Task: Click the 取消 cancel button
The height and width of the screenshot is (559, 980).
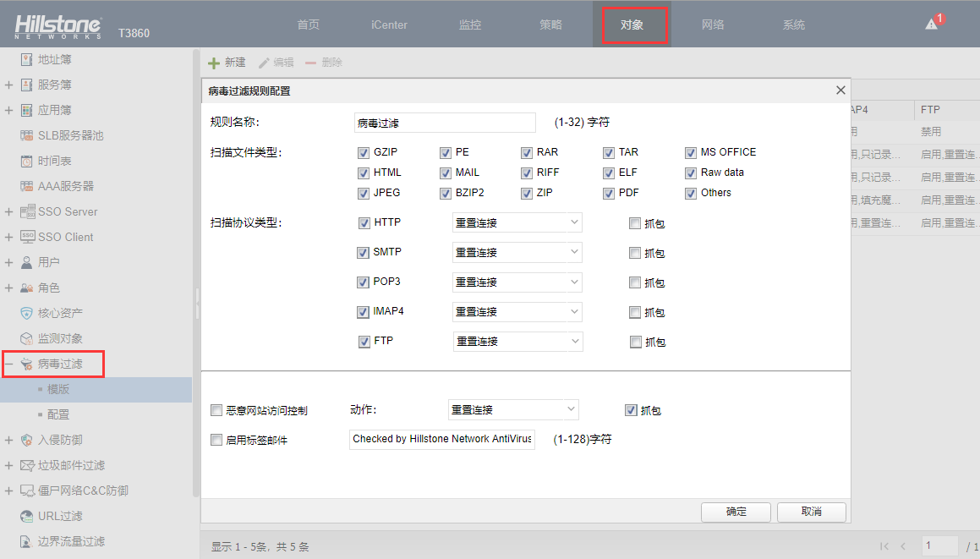Action: (811, 512)
